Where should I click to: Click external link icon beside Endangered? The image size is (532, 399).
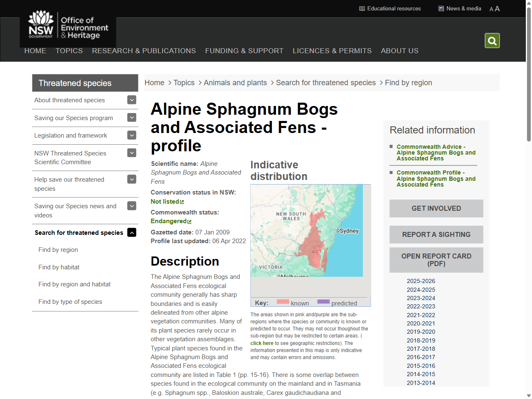tap(189, 222)
